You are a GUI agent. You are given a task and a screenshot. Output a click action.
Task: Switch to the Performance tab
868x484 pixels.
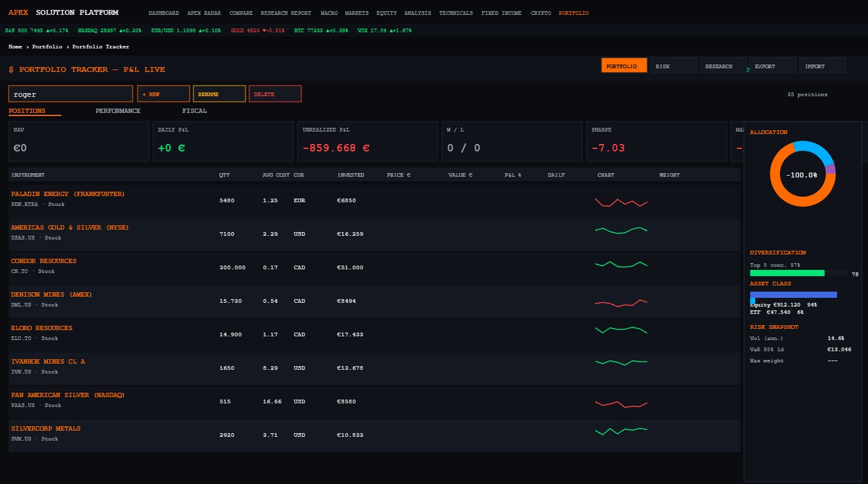pyautogui.click(x=118, y=111)
